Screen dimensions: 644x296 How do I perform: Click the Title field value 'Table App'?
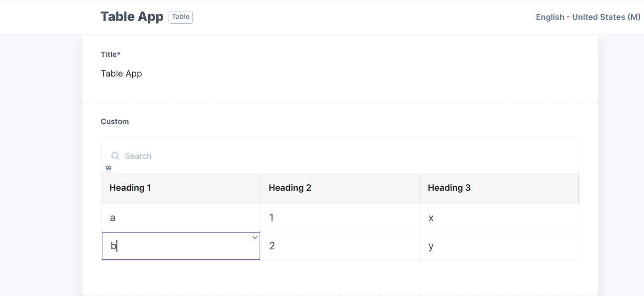click(x=121, y=74)
